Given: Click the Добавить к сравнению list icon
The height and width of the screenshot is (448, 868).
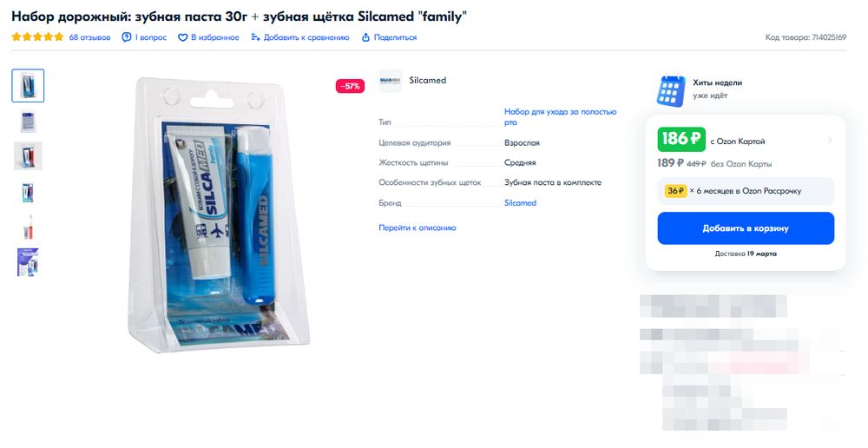Looking at the screenshot, I should pyautogui.click(x=255, y=37).
